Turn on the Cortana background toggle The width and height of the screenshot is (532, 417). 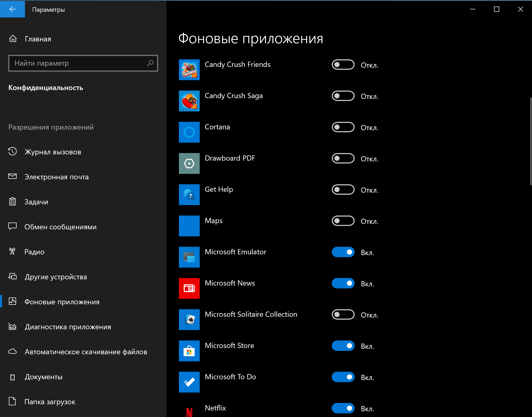pyautogui.click(x=343, y=127)
